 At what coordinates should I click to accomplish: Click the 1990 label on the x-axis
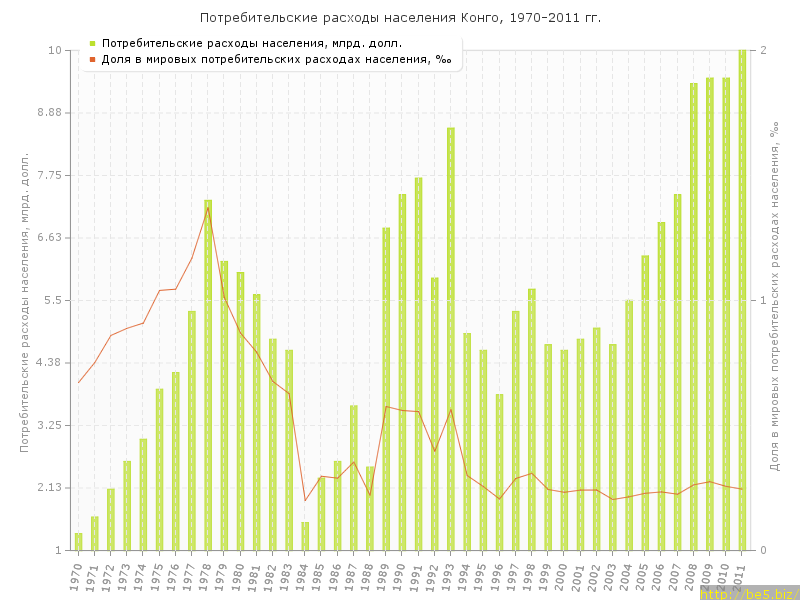click(400, 577)
